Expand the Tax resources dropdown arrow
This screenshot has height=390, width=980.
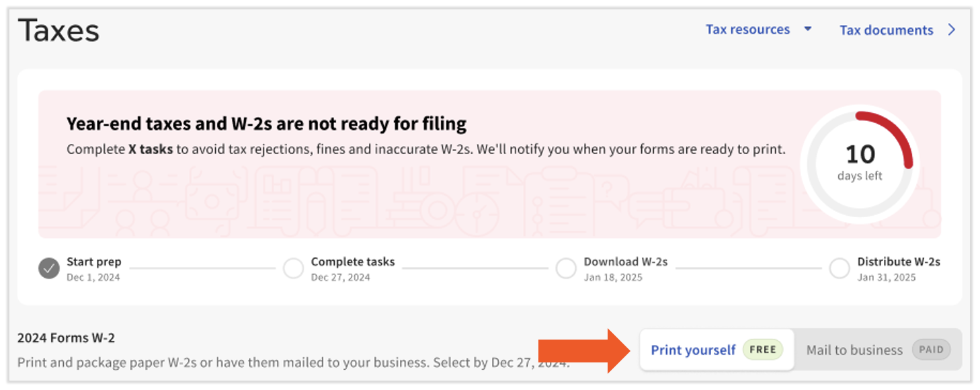pyautogui.click(x=808, y=29)
